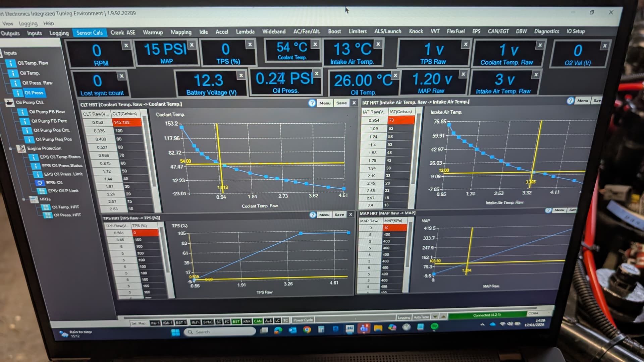Open help for the CLT HRT panel
Screen dimensions: 644x362
[x=312, y=103]
